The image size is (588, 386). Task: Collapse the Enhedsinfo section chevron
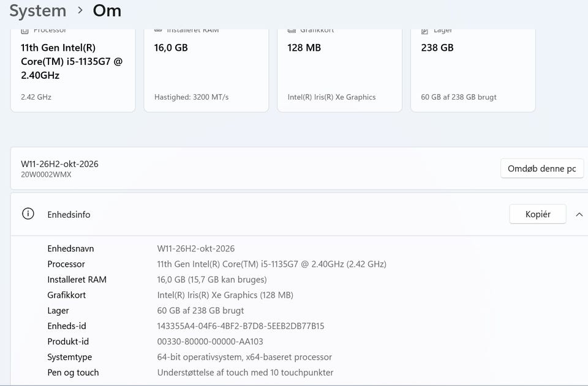[579, 215]
